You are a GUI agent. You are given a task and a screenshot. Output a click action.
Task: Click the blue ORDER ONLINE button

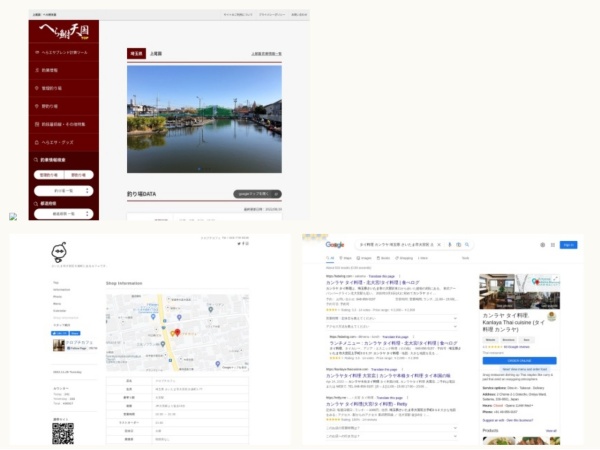point(520,360)
